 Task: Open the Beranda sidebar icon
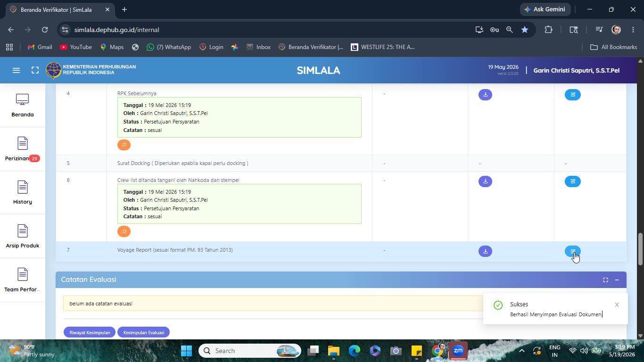tap(23, 105)
